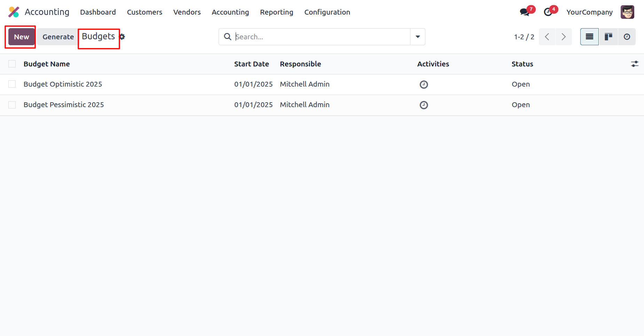Check the Budget Optimistic 2025 row checkbox
Viewport: 644px width, 336px height.
click(12, 84)
